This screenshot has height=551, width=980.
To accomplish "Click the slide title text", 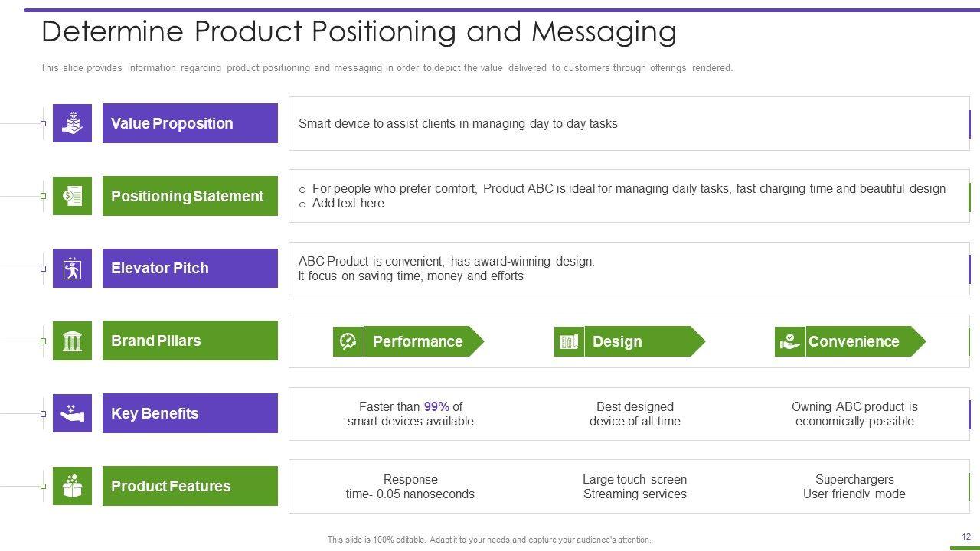I will [359, 32].
